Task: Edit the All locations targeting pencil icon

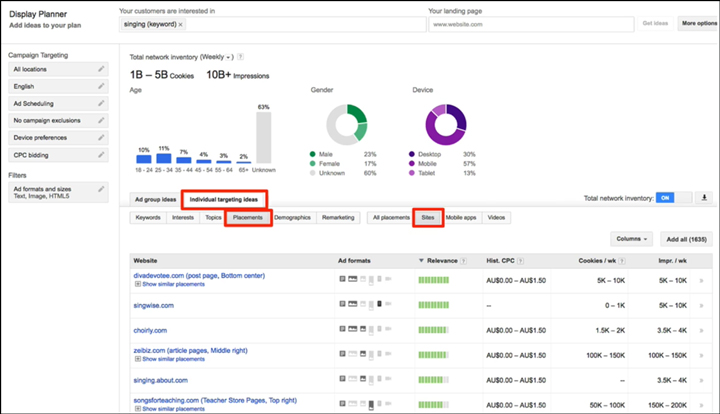Action: [102, 69]
